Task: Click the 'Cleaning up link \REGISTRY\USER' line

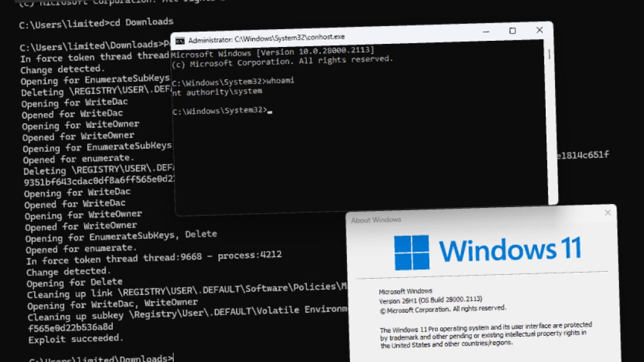Action: pyautogui.click(x=187, y=290)
